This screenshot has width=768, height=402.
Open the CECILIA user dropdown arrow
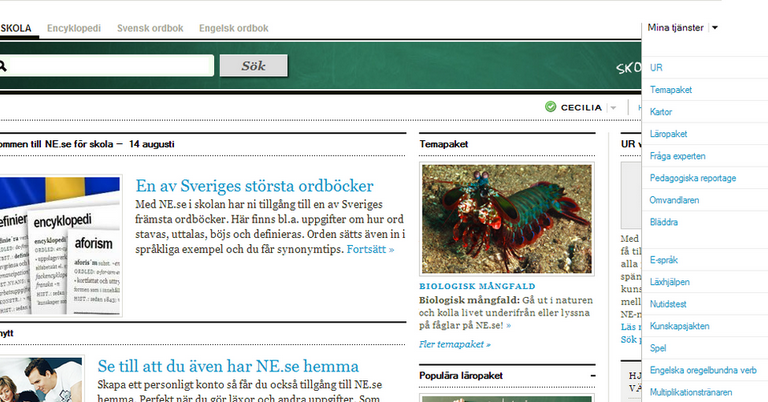[613, 108]
